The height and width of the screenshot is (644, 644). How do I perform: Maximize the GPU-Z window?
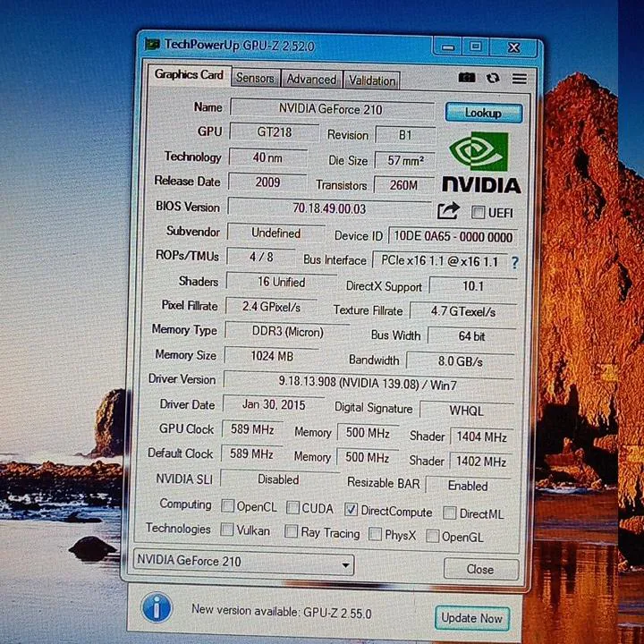[476, 47]
